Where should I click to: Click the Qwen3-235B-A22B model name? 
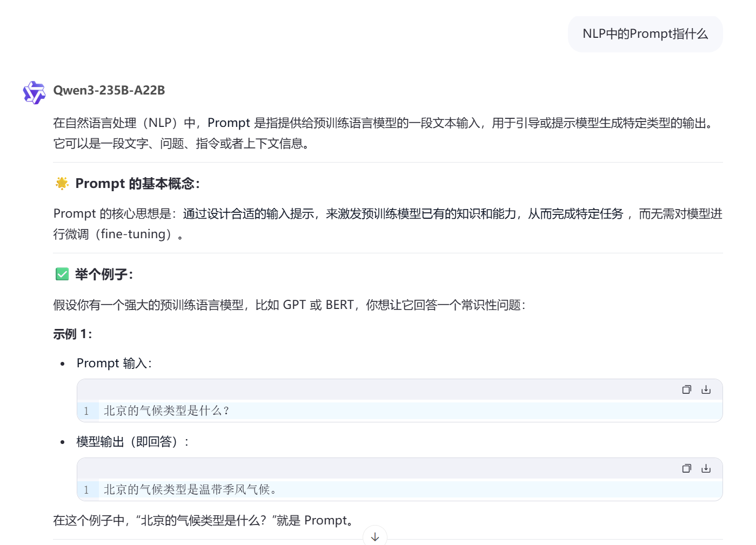point(109,90)
